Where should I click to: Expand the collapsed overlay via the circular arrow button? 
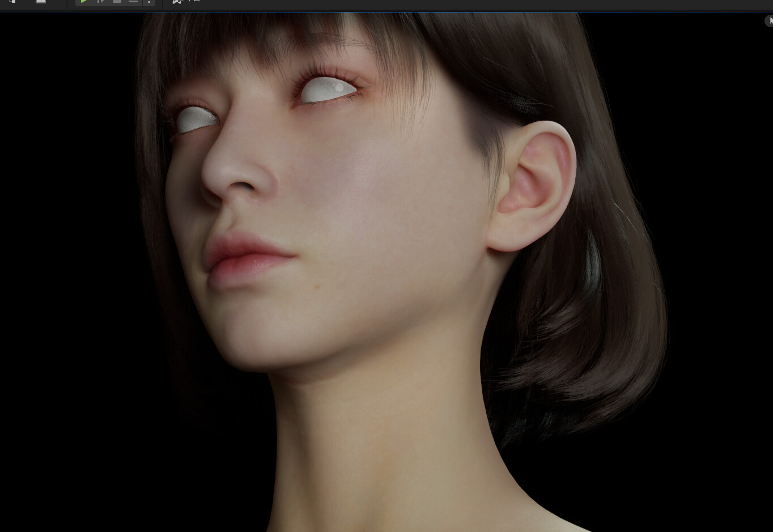tap(768, 21)
